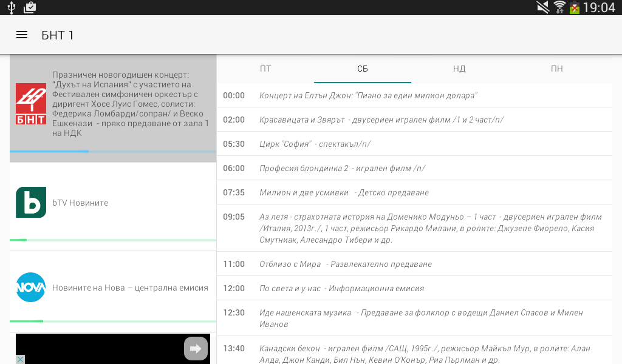Open the clipboard-check notification icon
The width and height of the screenshot is (622, 364).
coord(30,7)
